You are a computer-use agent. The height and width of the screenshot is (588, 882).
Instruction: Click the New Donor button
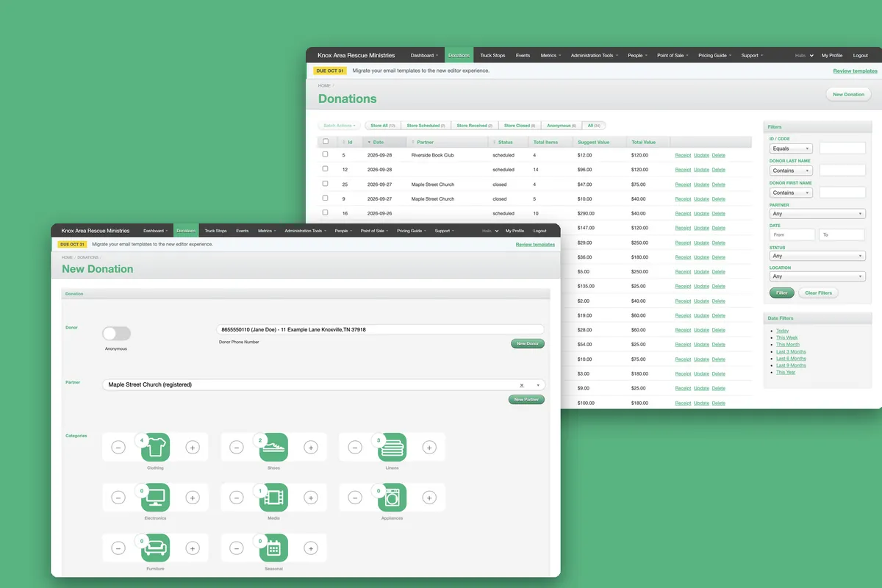click(x=528, y=343)
